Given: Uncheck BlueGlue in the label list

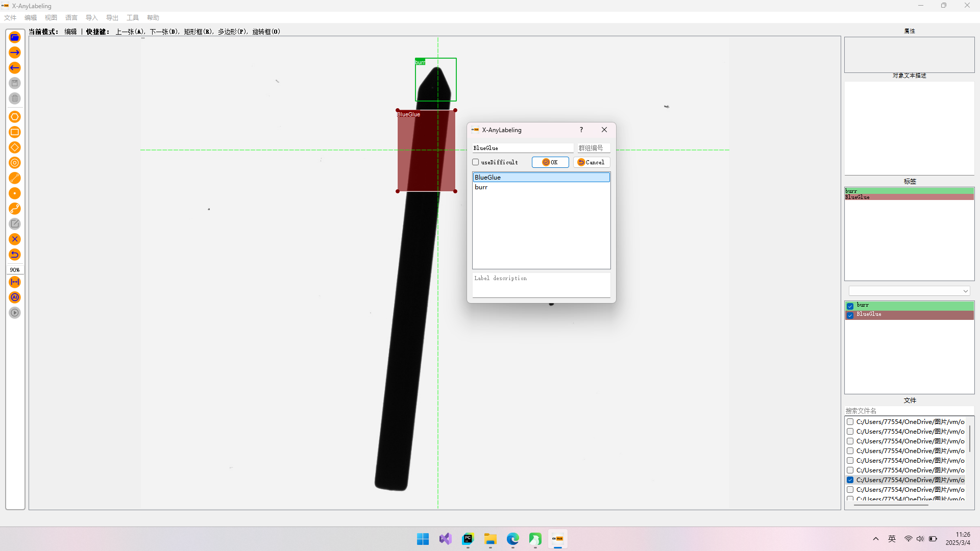Looking at the screenshot, I should coord(850,315).
